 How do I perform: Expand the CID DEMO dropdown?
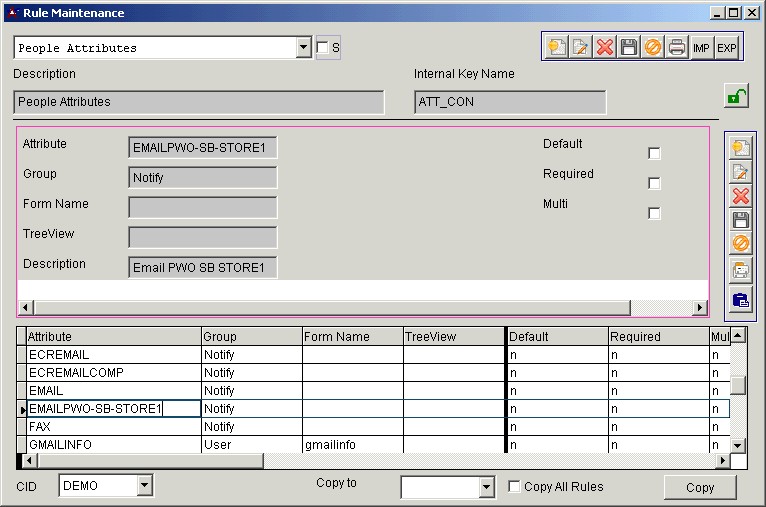[x=144, y=487]
